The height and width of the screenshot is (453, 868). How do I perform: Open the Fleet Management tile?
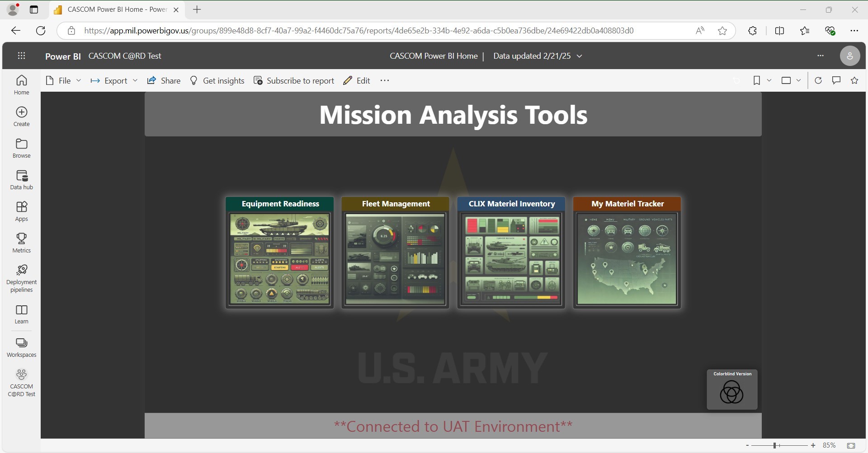click(396, 252)
